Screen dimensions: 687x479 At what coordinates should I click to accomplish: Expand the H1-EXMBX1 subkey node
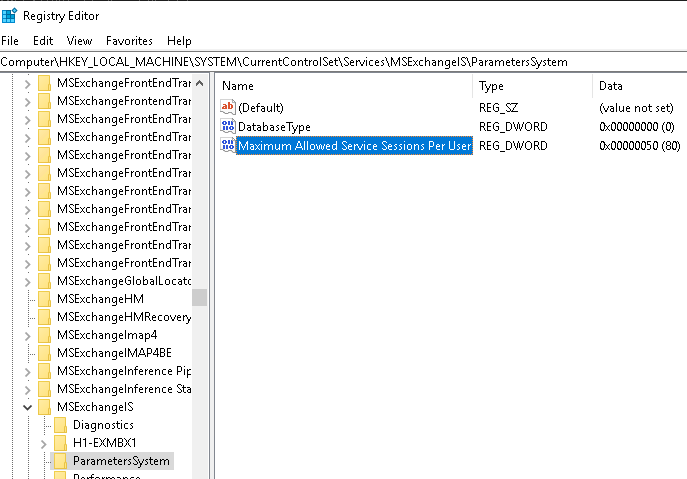[43, 444]
